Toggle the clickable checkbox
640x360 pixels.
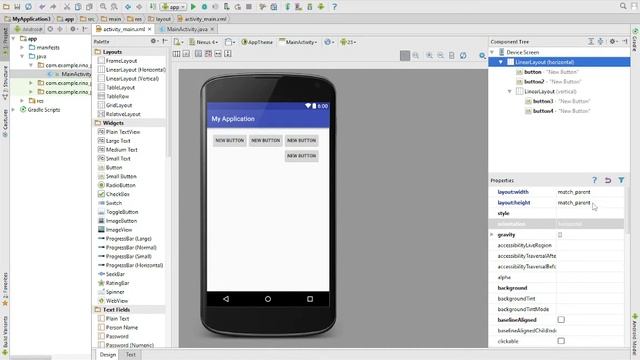coord(561,341)
